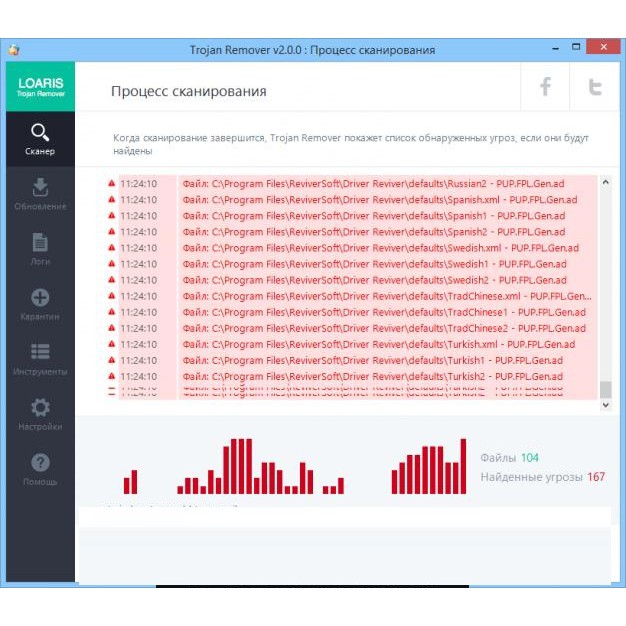Click the scan log scrollbar down arrow
The image size is (626, 626).
(x=605, y=405)
